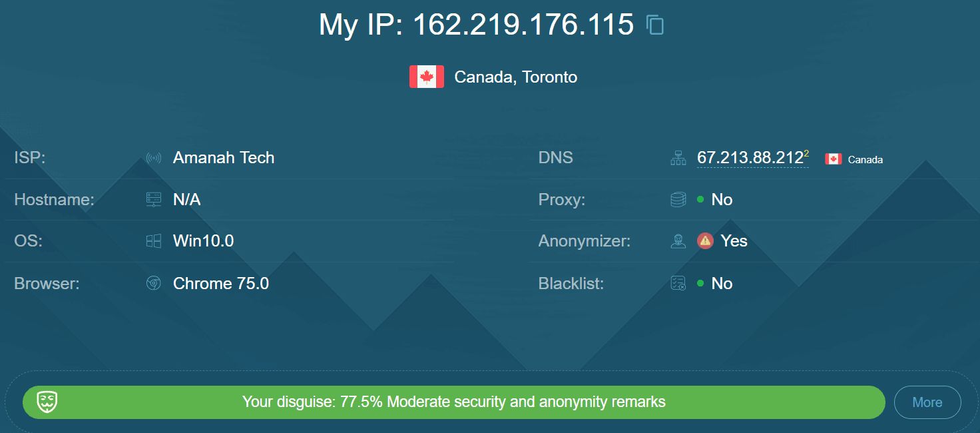Viewport: 980px width, 433px height.
Task: Click the Hostname server icon
Action: pyautogui.click(x=154, y=200)
